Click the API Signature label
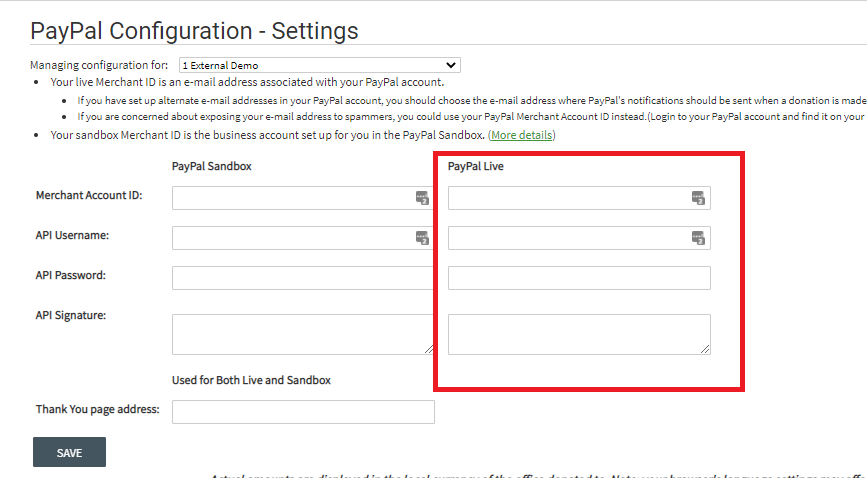 point(71,315)
